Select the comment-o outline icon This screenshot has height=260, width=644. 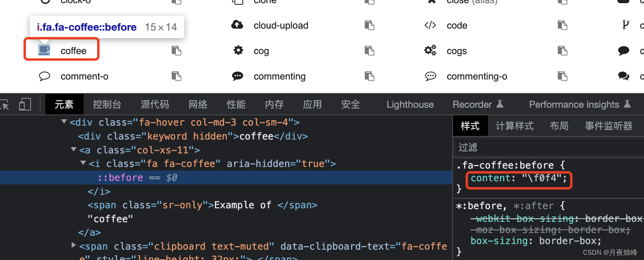[x=45, y=76]
